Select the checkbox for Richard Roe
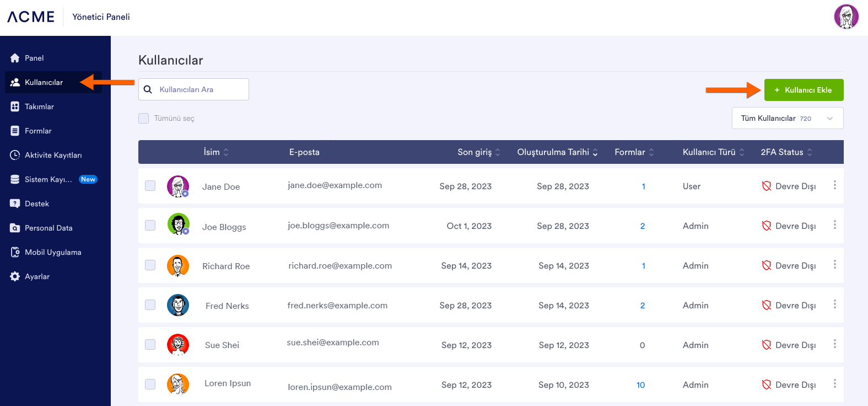The height and width of the screenshot is (406, 868). [x=150, y=265]
